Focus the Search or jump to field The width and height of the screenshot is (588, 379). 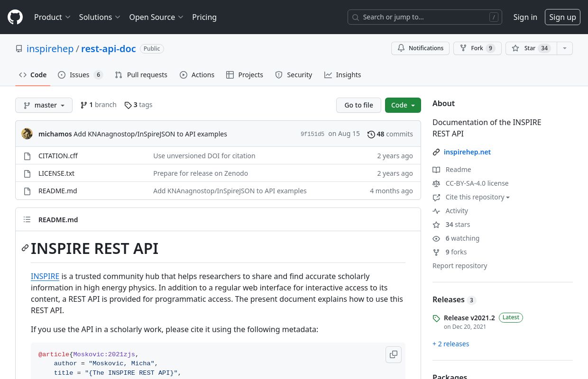(x=425, y=17)
